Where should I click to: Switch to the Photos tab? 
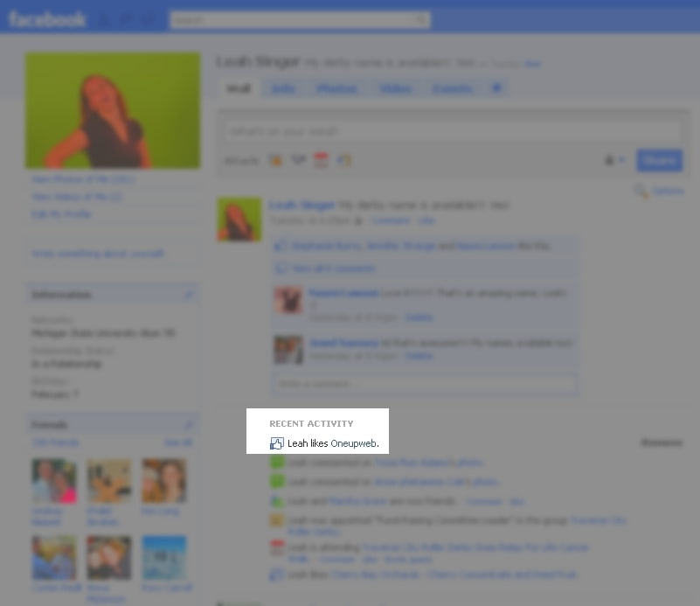337,88
